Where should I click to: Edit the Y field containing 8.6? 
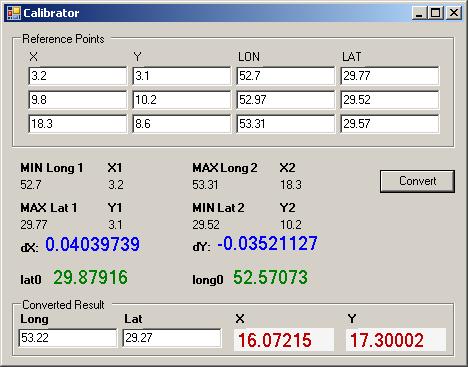click(x=181, y=124)
